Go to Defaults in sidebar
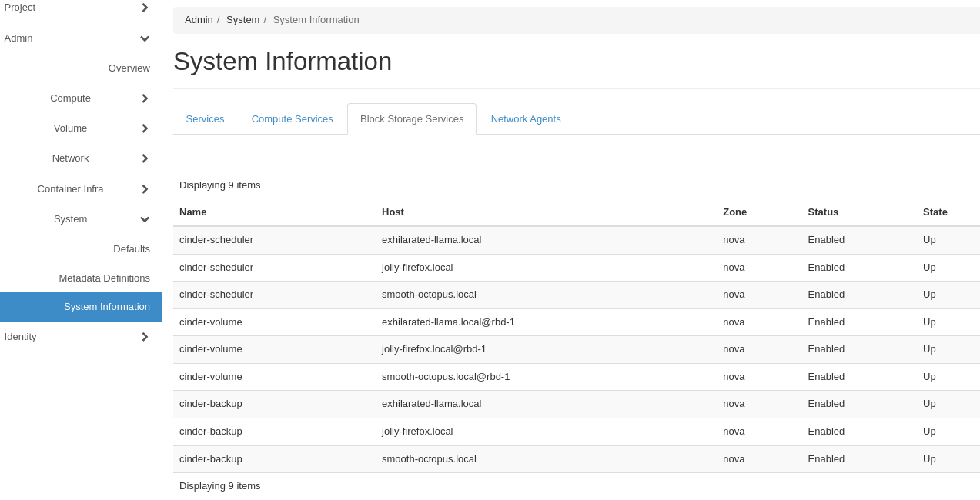Image resolution: width=980 pixels, height=500 pixels. pos(131,249)
